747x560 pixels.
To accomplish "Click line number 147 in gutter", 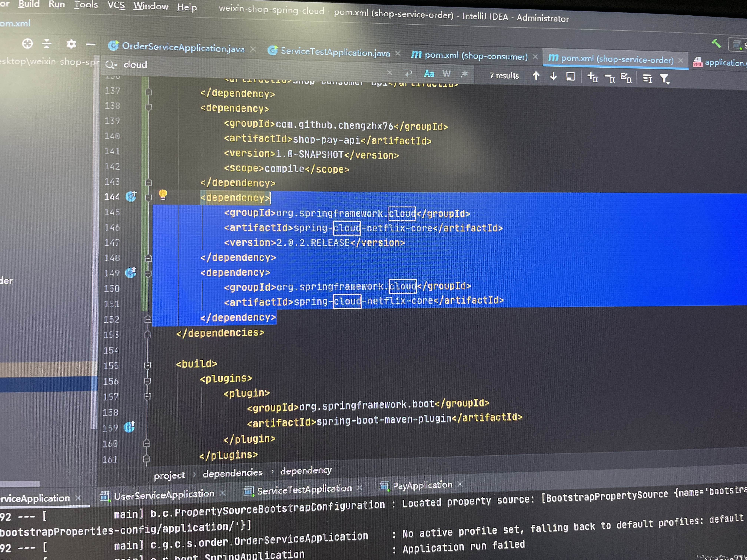I will point(112,243).
